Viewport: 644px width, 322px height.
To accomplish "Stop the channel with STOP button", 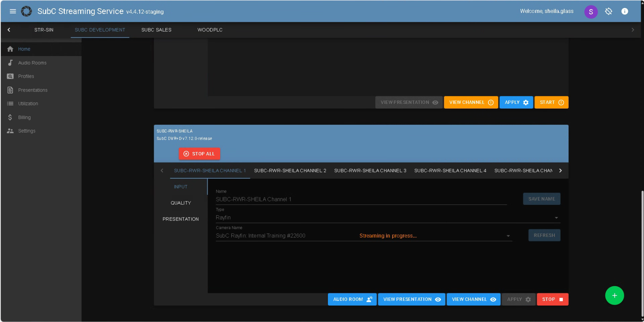I will [552, 299].
